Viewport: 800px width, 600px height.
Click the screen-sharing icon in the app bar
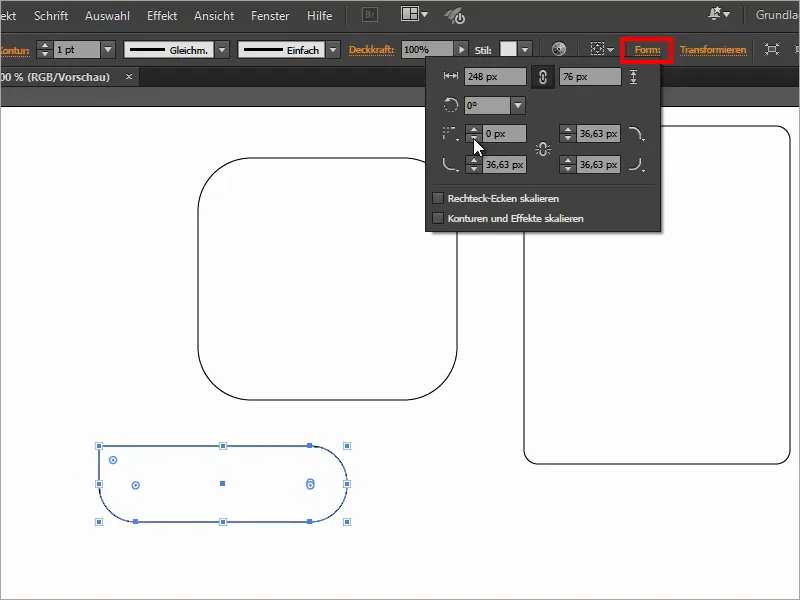[x=456, y=16]
